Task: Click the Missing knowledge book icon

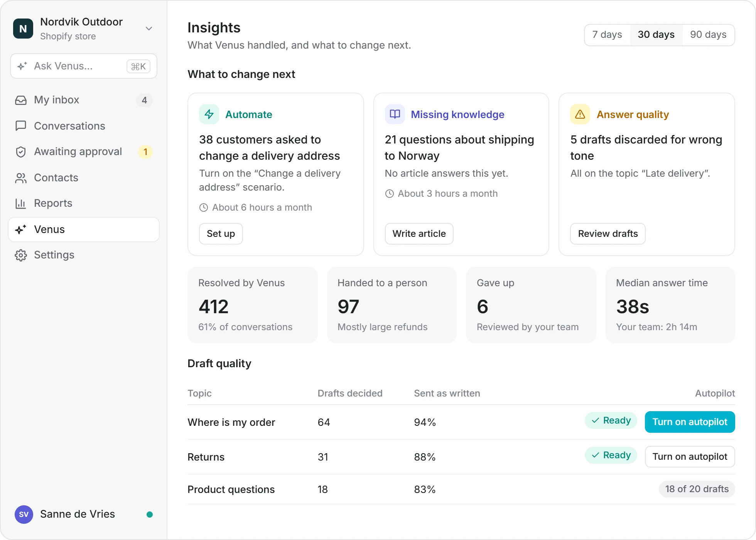Action: [395, 114]
